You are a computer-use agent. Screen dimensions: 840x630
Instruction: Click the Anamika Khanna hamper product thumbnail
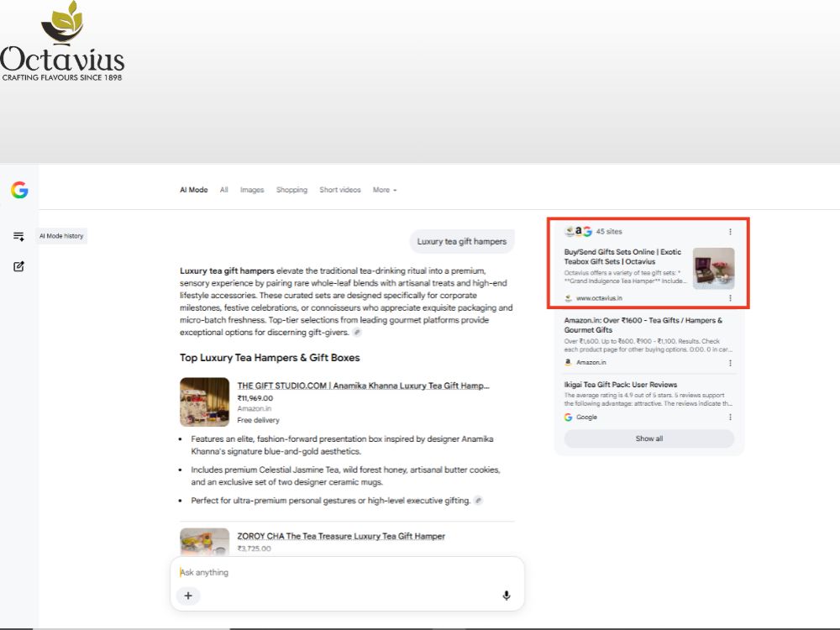[205, 402]
